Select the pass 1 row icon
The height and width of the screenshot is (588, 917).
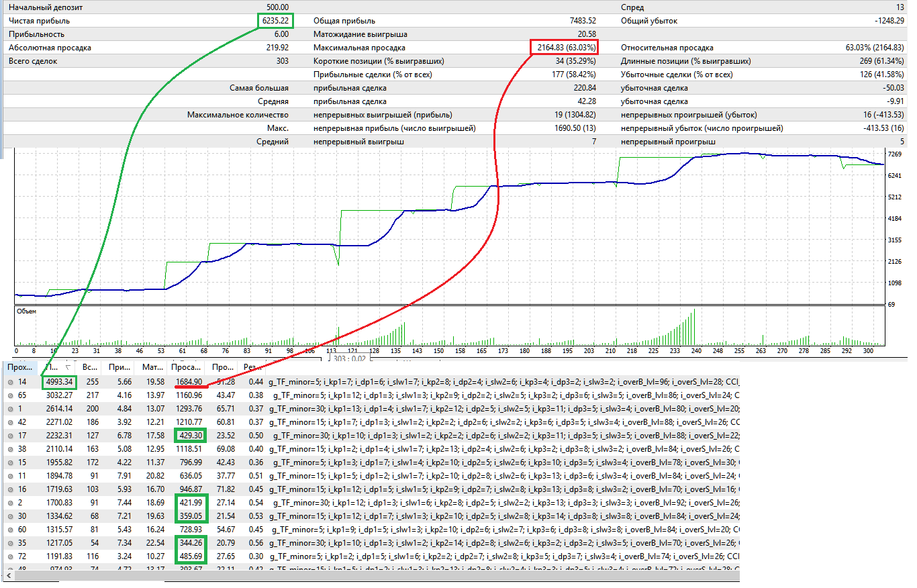tap(10, 409)
